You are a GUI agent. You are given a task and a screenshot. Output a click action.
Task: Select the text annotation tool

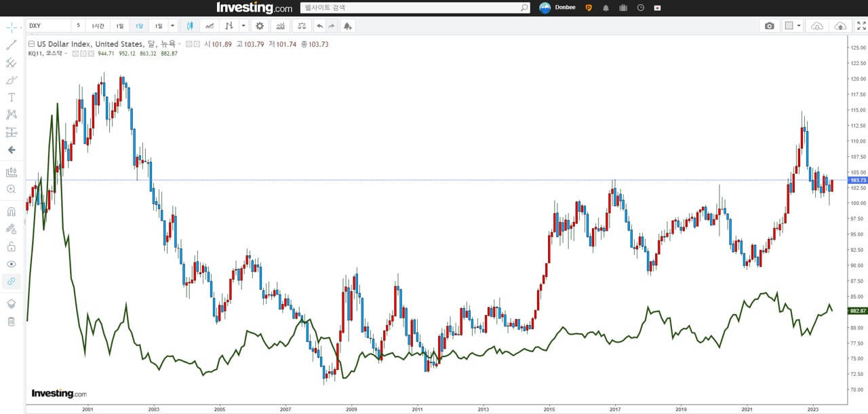12,98
